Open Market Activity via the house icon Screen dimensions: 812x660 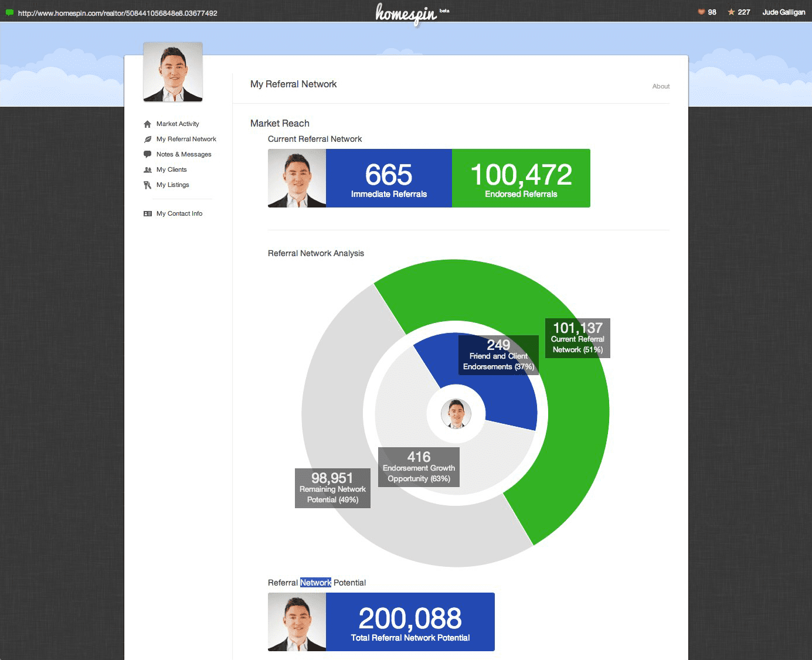(x=148, y=124)
